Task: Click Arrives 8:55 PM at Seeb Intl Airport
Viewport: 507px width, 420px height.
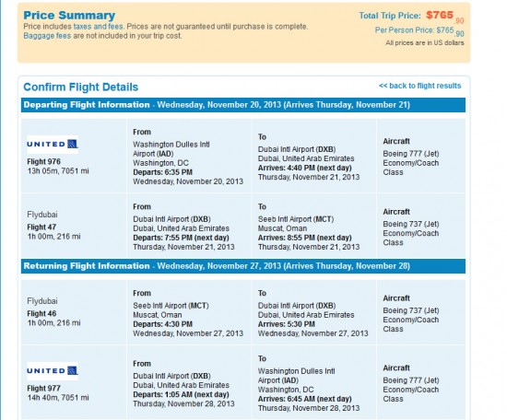Action: click(304, 238)
